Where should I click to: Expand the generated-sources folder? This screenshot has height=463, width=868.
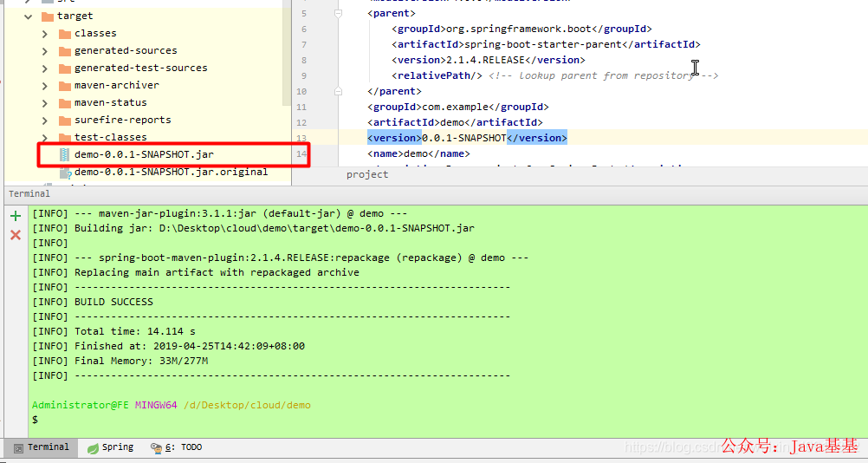pyautogui.click(x=45, y=51)
